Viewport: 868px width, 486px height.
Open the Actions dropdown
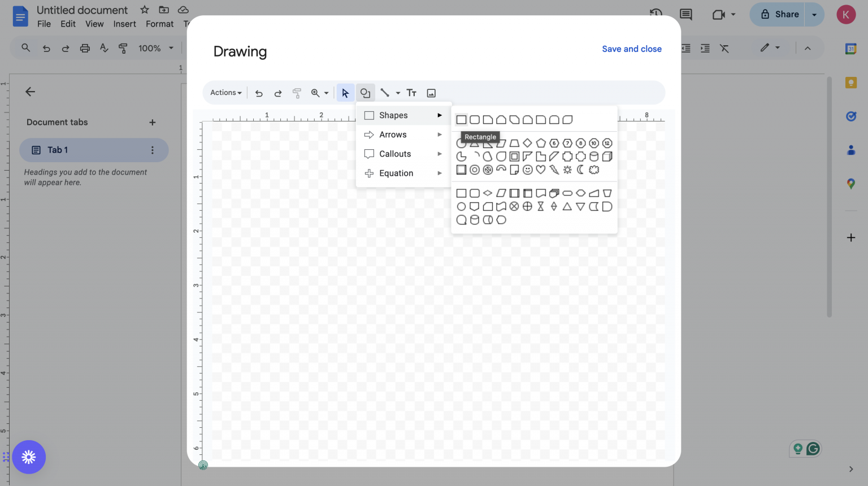[x=225, y=92]
